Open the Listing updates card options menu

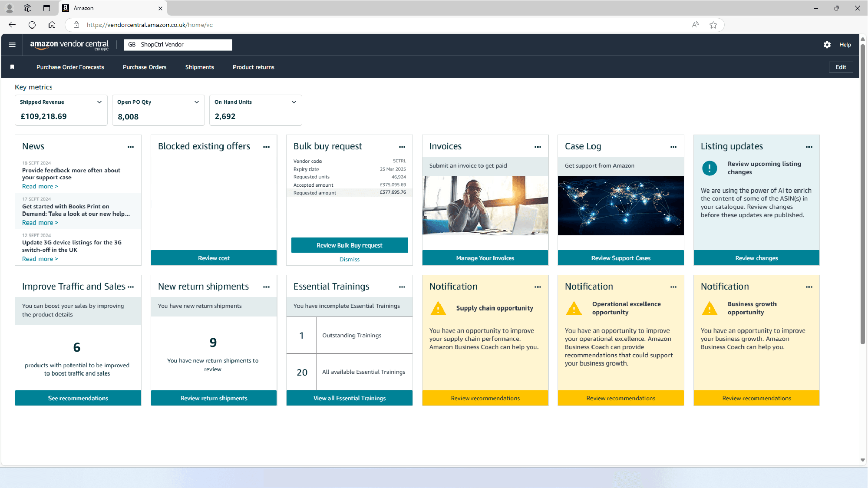[809, 147]
